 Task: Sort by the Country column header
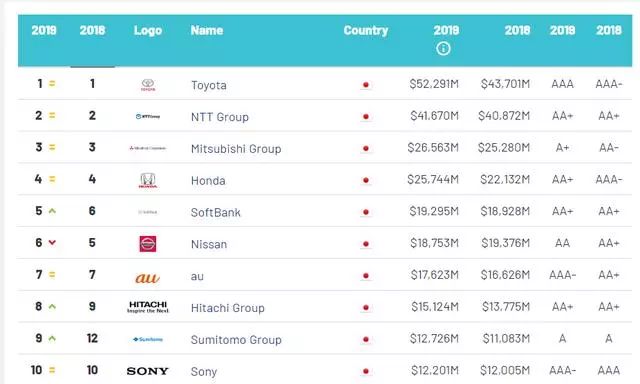click(x=365, y=31)
